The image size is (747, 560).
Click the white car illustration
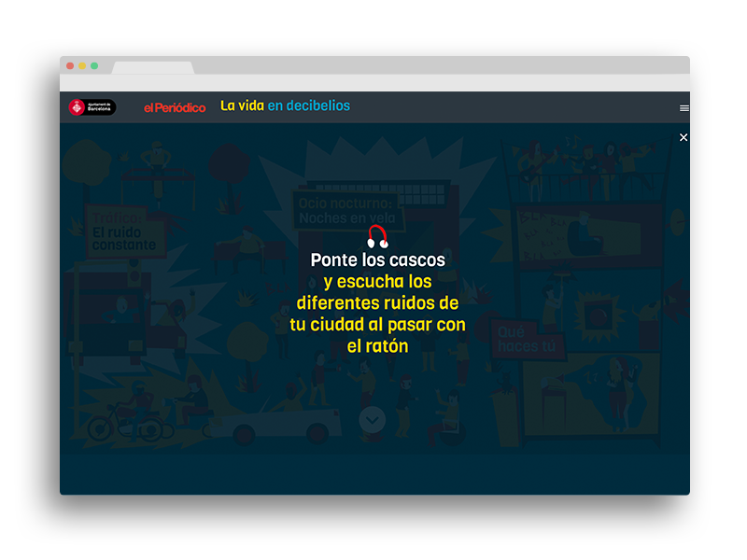point(276,423)
